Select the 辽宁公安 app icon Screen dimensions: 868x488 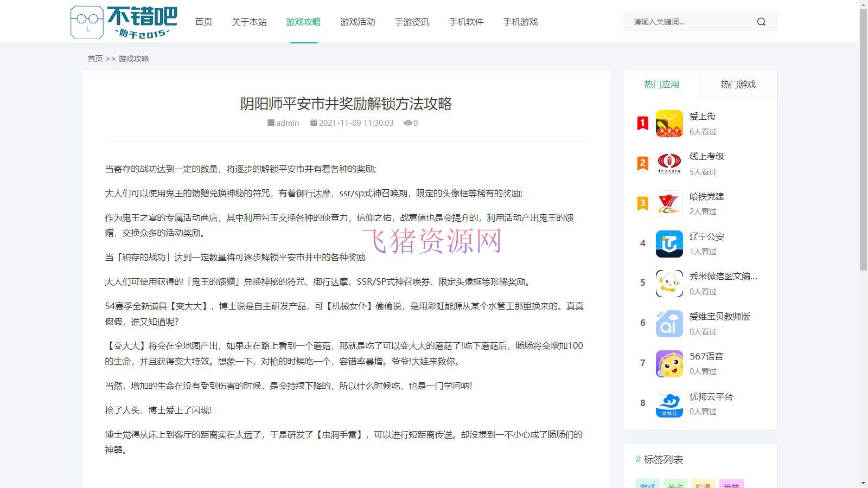point(669,243)
